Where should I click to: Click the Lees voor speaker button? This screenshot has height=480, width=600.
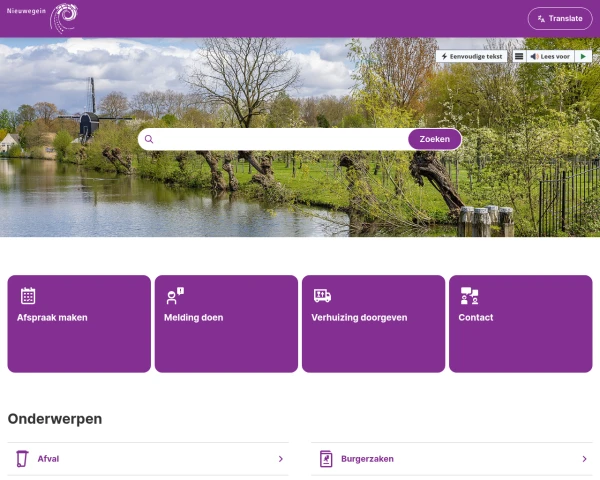[x=550, y=56]
